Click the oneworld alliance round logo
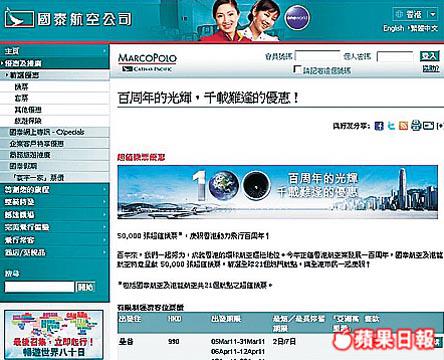The image size is (444, 360). pos(297,18)
